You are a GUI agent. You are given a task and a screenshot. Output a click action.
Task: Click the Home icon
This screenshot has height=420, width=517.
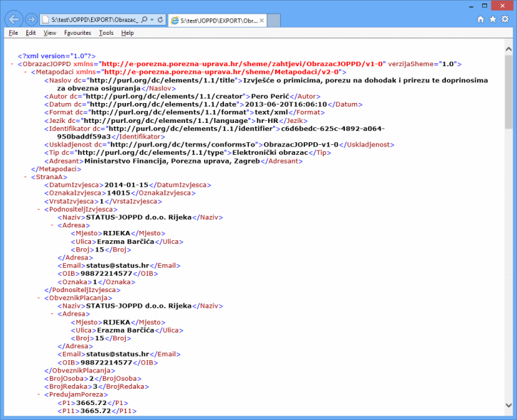(481, 19)
